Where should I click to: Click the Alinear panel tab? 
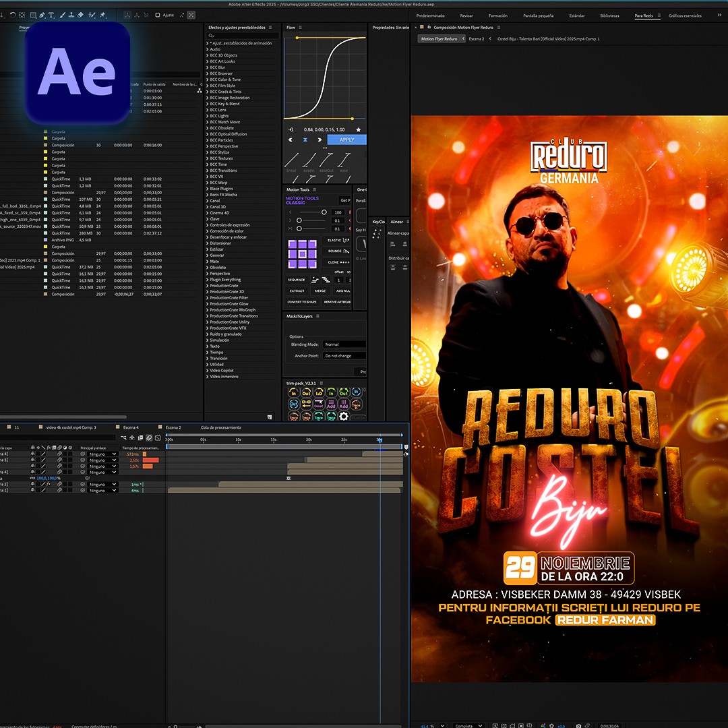(x=397, y=222)
